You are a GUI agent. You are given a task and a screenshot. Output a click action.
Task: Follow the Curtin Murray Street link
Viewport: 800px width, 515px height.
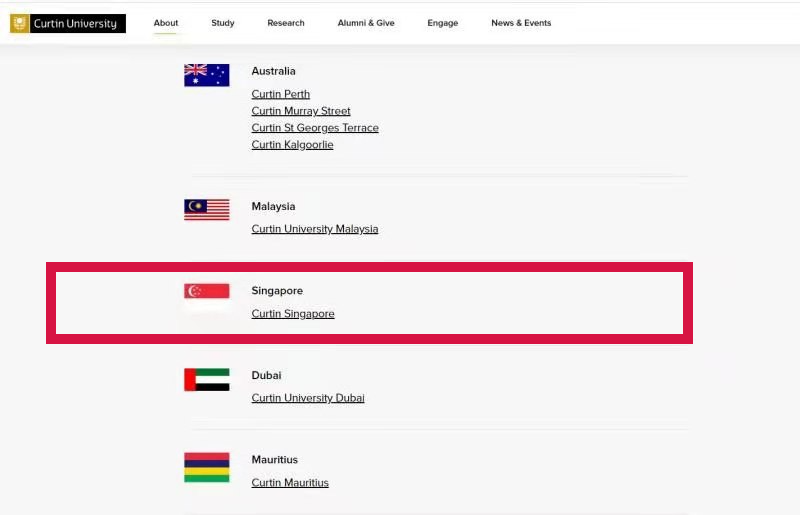tap(301, 111)
